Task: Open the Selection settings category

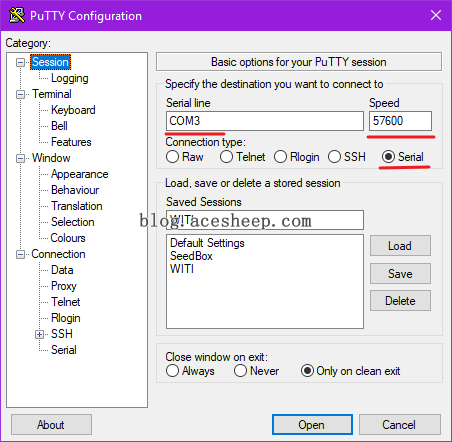Action: [x=73, y=222]
